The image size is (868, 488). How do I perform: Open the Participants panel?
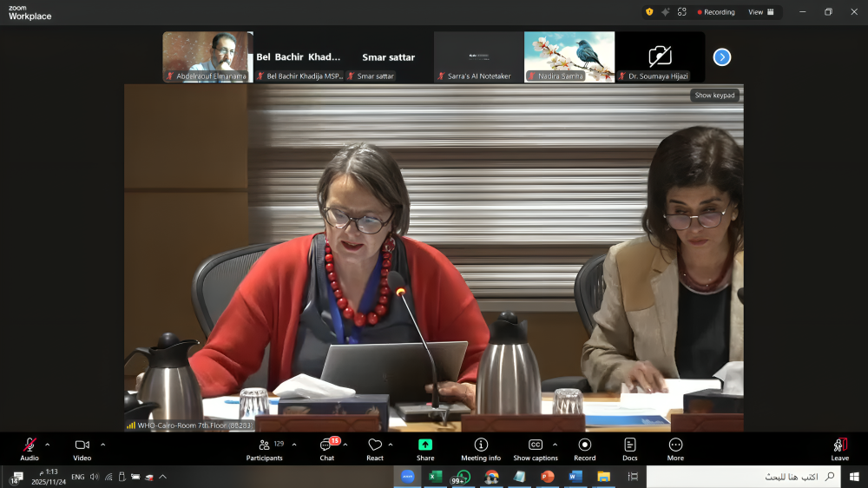click(x=265, y=449)
